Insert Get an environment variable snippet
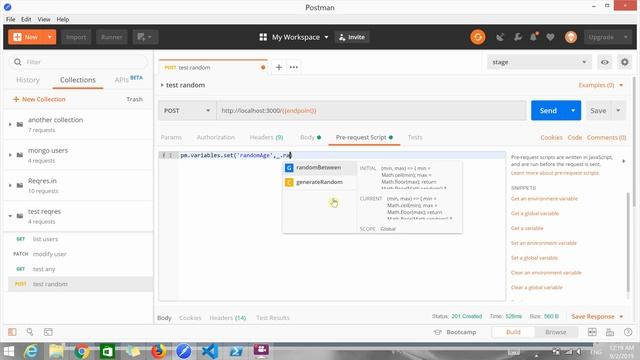640x360 pixels. 544,199
